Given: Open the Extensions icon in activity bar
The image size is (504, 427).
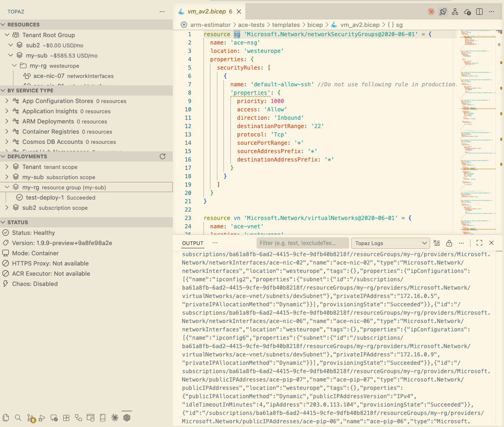Looking at the screenshot, I should coord(66,418).
